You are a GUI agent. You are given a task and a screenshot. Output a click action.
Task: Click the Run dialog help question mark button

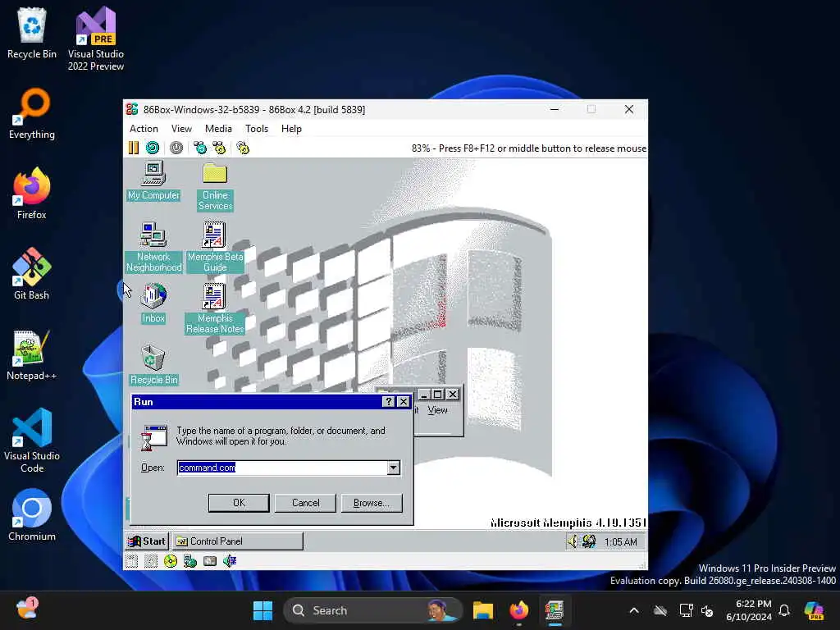[x=388, y=402]
